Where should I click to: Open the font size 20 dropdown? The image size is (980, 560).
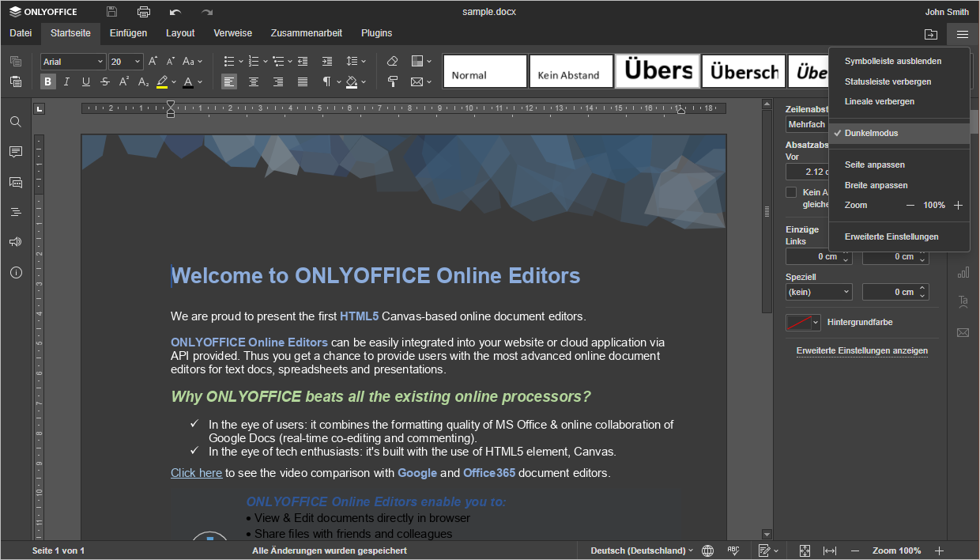click(x=138, y=61)
